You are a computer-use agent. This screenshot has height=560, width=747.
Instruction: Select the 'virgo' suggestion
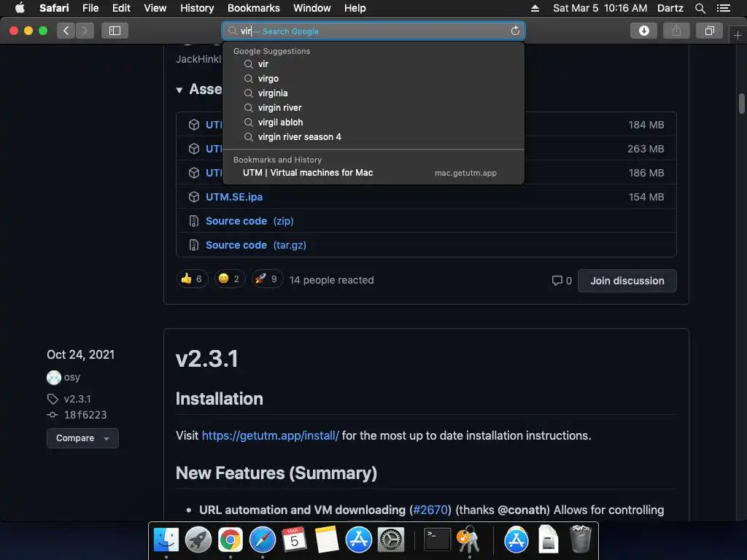click(x=373, y=79)
